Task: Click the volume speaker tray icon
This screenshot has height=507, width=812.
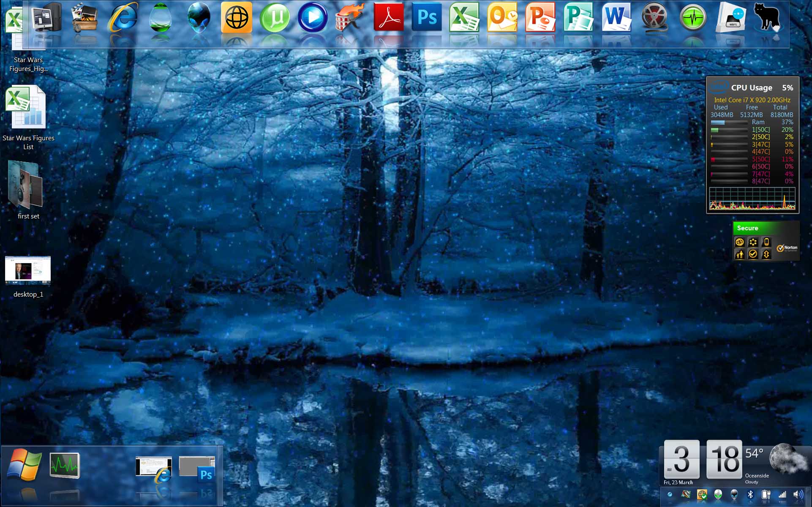Action: (797, 494)
